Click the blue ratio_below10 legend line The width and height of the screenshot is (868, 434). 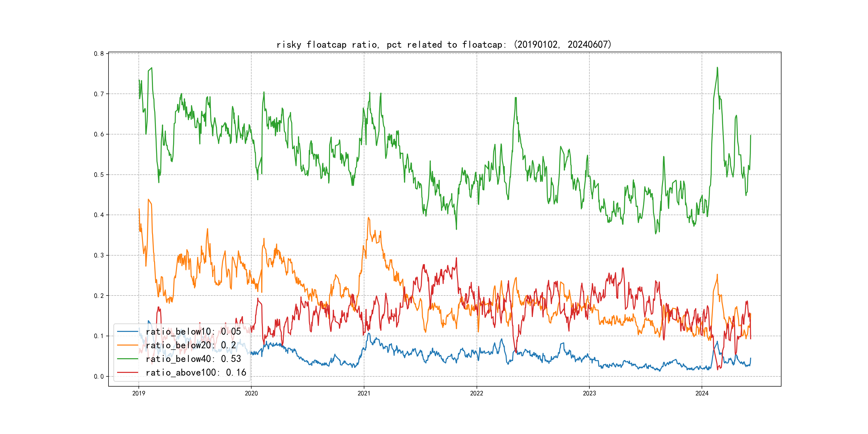127,332
